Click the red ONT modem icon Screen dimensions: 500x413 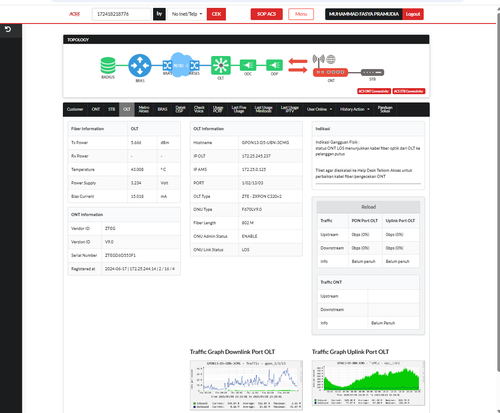pyautogui.click(x=330, y=72)
